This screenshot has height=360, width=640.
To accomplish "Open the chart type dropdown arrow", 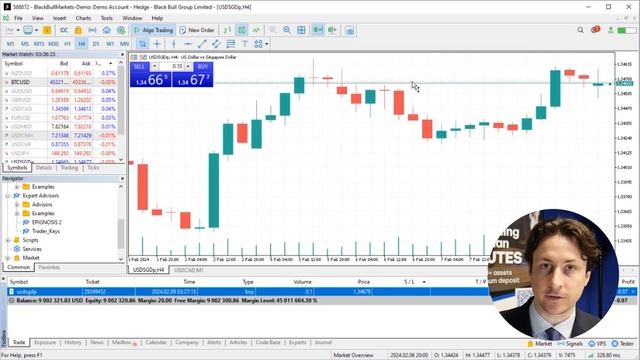I will click(18, 30).
